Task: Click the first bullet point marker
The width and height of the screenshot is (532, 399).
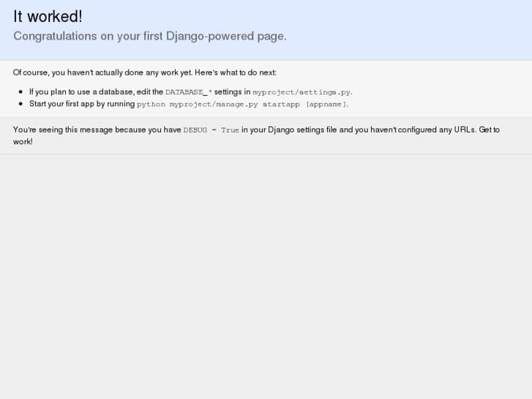Action: point(20,92)
